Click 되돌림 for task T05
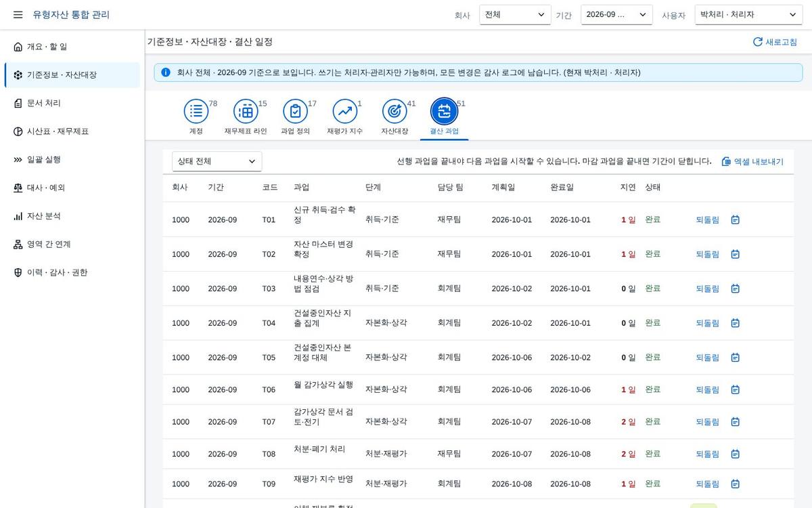Screen dimensions: 812x508 point(708,358)
